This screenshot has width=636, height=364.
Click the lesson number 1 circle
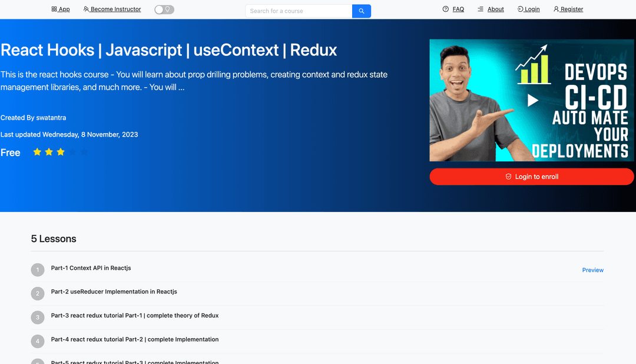[38, 270]
